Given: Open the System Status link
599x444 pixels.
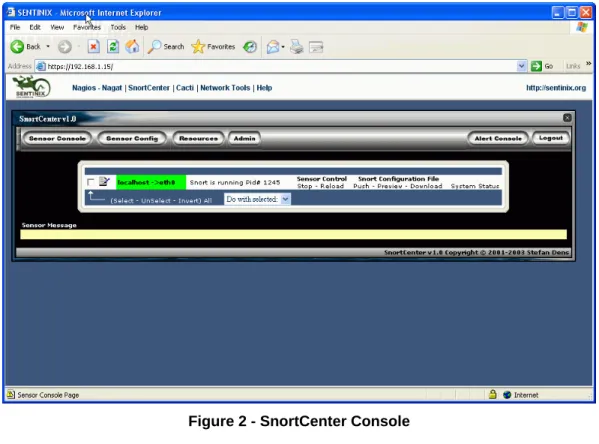Looking at the screenshot, I should click(x=475, y=186).
